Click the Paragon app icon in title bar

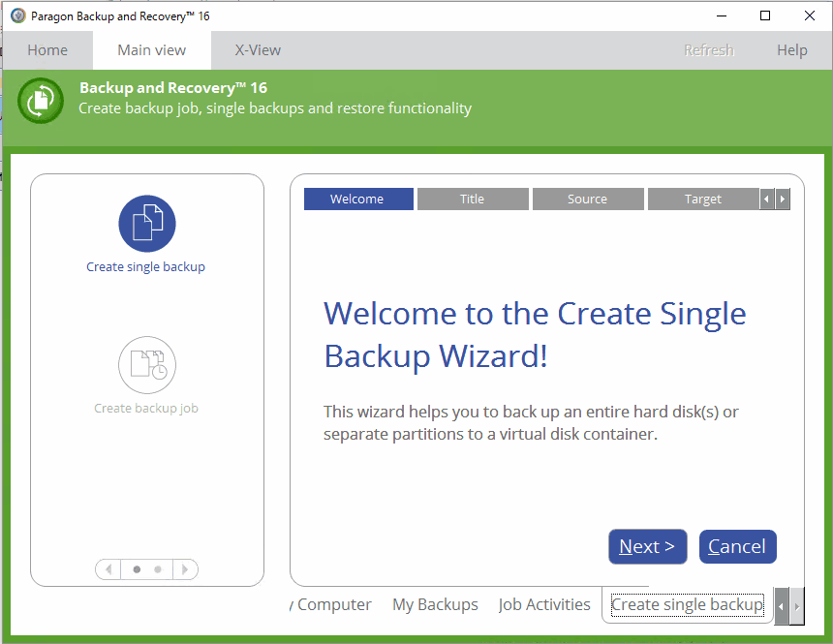(x=18, y=15)
